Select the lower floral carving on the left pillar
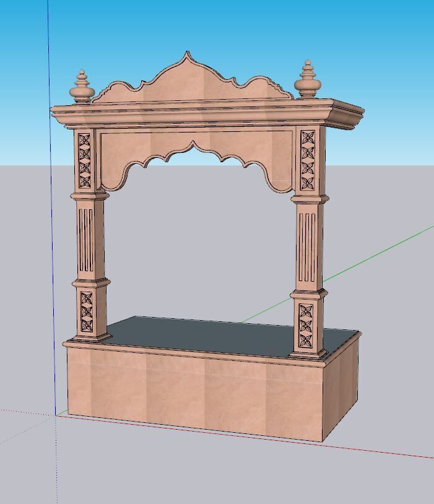Screen dimensions: 434x504 (87, 311)
